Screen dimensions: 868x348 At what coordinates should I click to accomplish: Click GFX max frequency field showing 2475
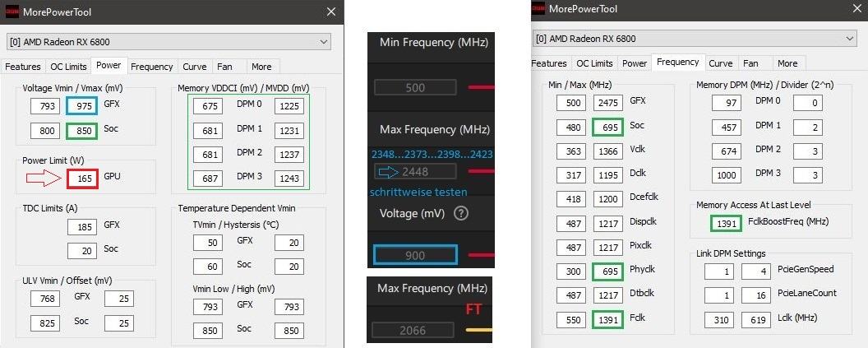tap(608, 103)
